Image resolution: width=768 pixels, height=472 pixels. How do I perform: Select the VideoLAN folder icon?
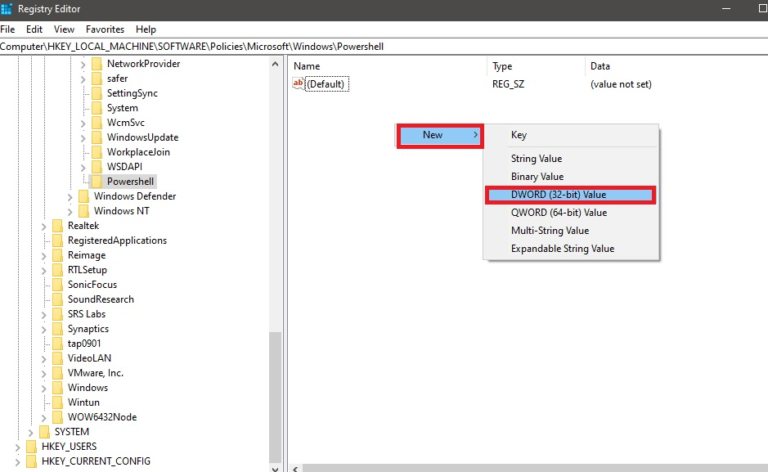pyautogui.click(x=57, y=358)
